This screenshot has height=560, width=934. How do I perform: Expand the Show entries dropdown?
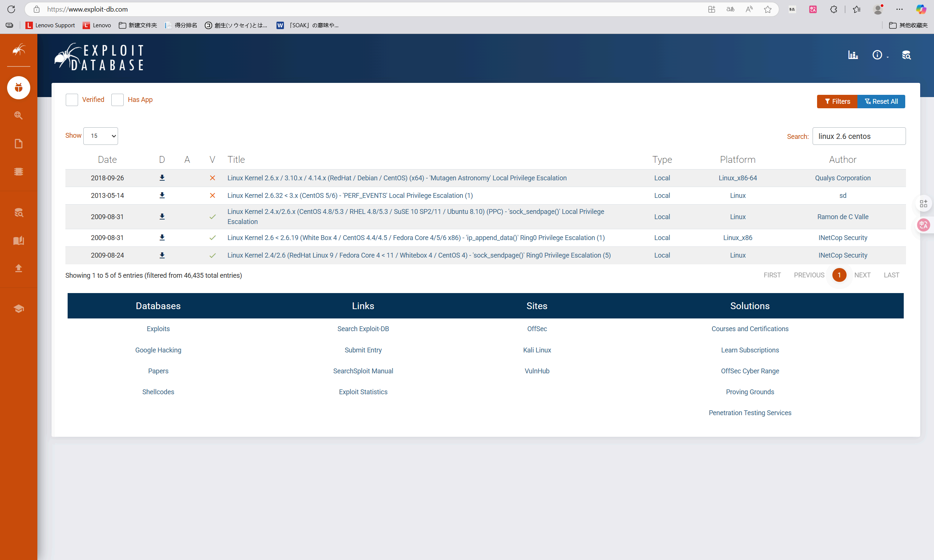pos(100,136)
